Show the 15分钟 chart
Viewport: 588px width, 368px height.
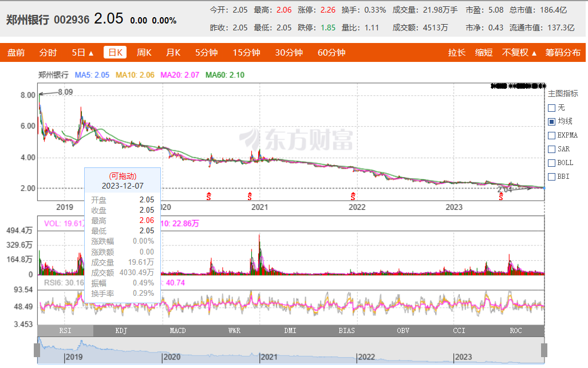click(x=246, y=53)
